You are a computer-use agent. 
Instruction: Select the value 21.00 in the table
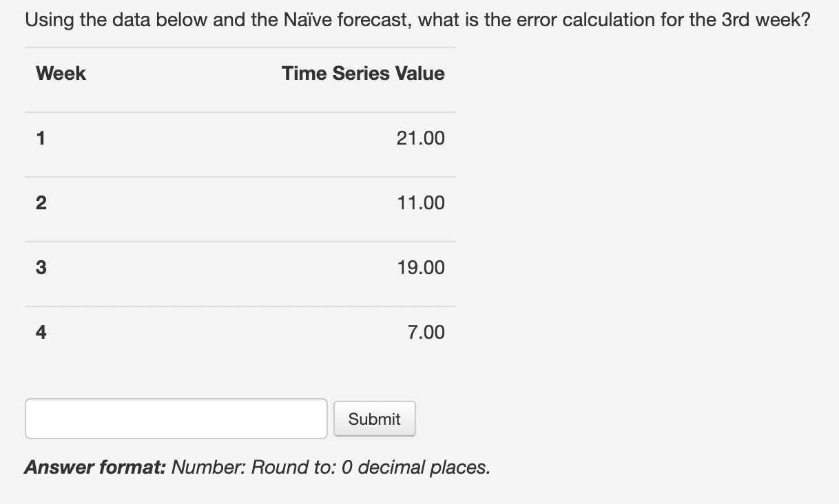click(x=421, y=138)
